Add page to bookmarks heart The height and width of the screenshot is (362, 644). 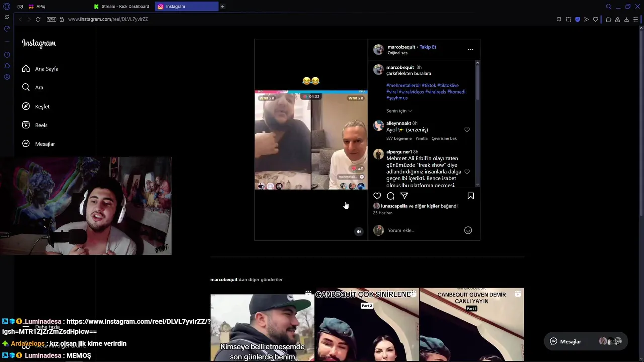(595, 19)
